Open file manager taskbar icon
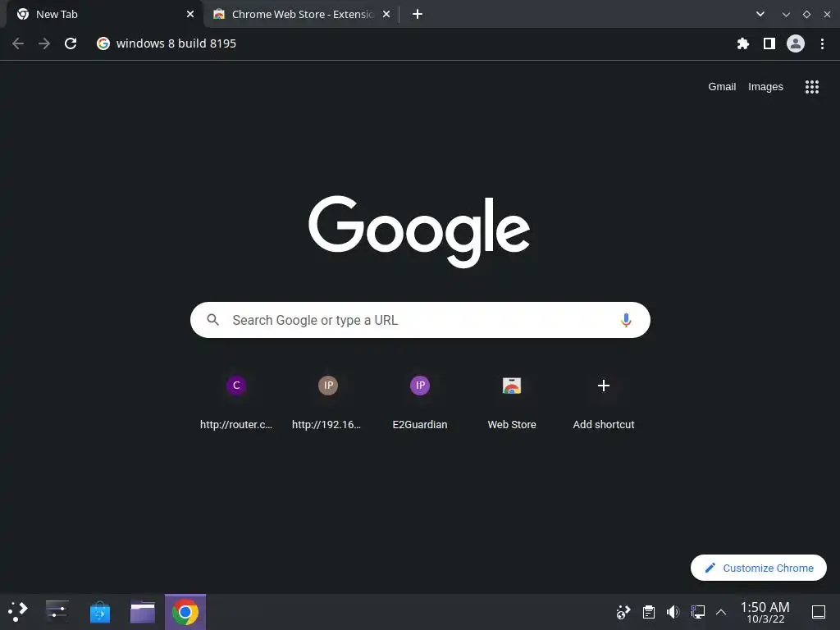 143,612
